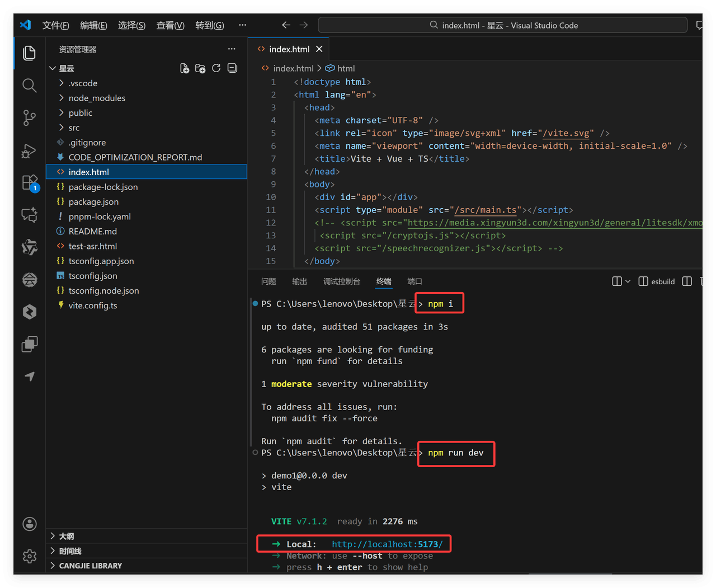Open vite.config.ts in explorer
Screen dimensions: 716x588
(x=147, y=305)
